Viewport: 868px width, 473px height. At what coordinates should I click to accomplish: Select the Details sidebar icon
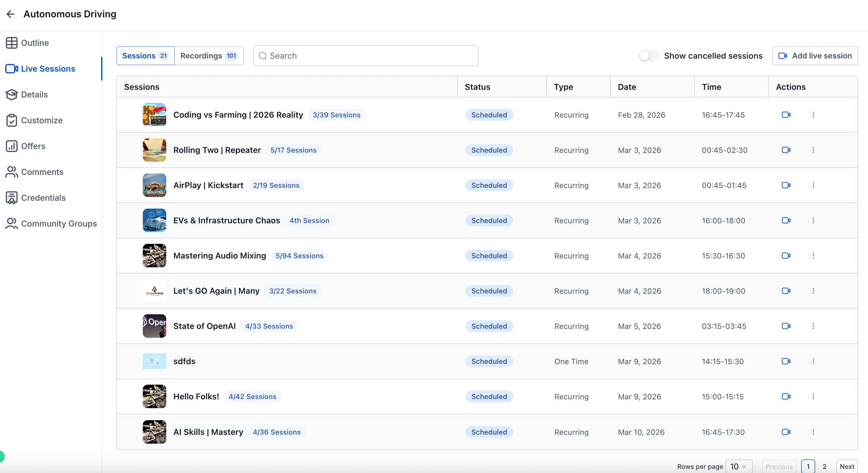(34, 94)
